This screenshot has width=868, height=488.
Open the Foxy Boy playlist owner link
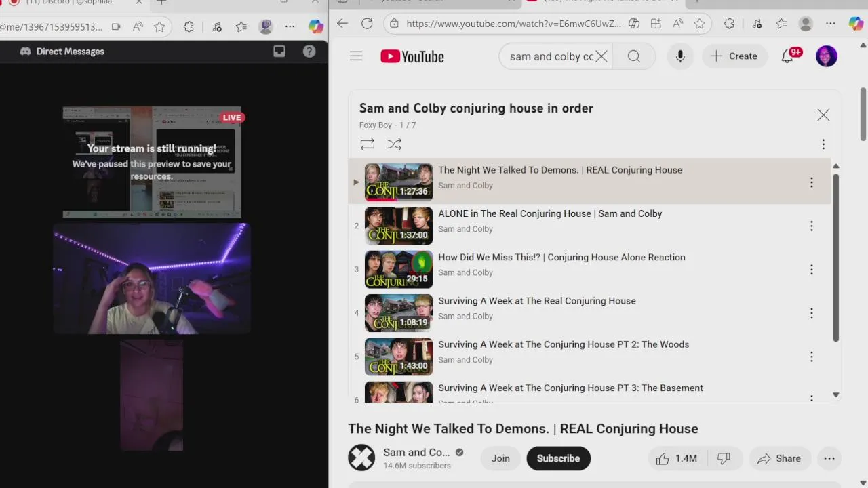point(376,125)
